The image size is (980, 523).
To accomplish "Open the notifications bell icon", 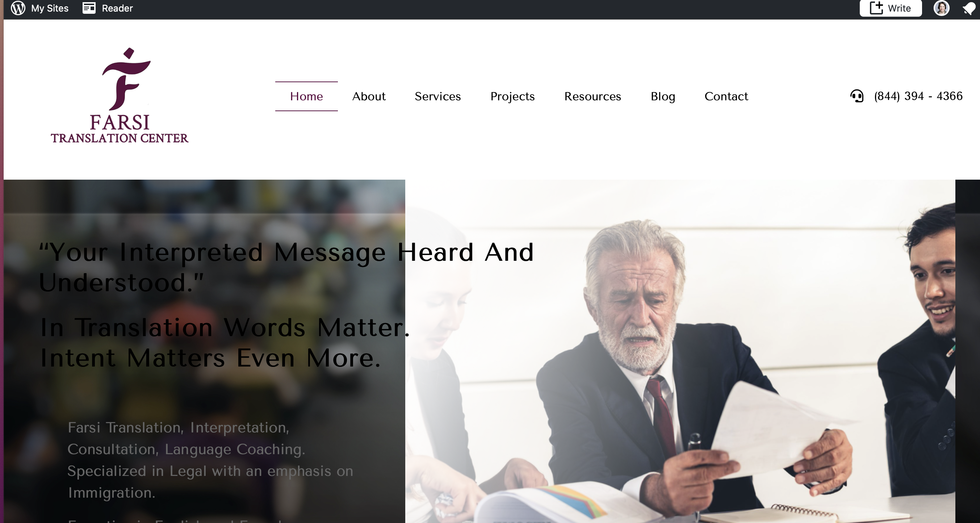I will [x=968, y=8].
